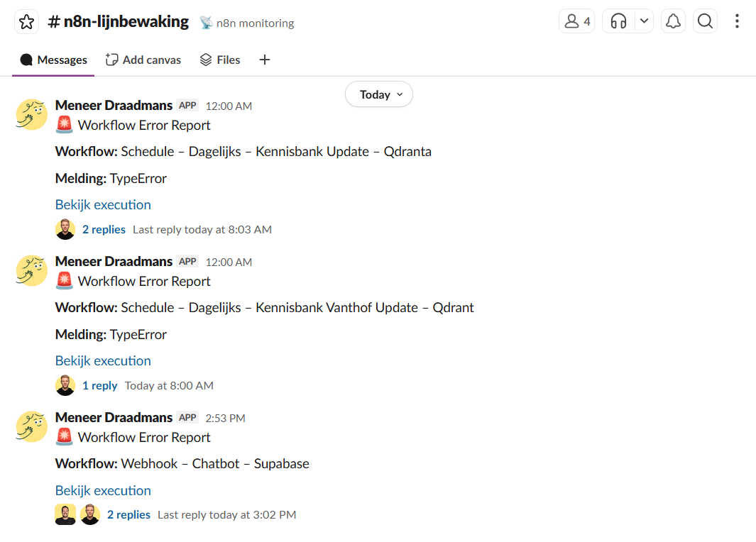
Task: Open Meneer Draadmans app profile avatar
Action: (31, 114)
